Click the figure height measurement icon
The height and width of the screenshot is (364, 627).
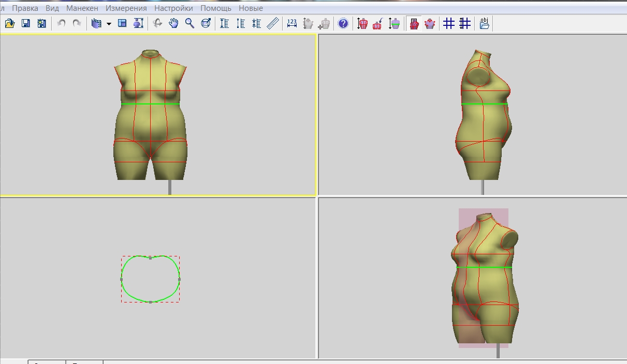pos(138,23)
